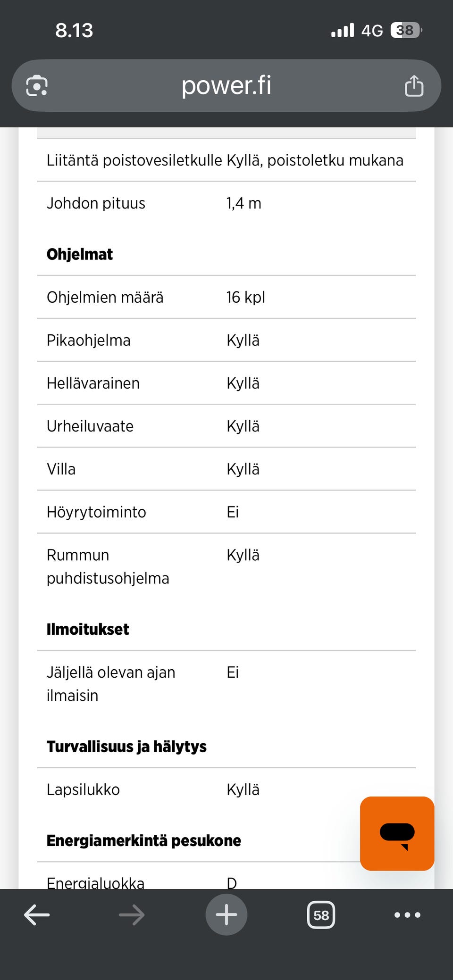Screen dimensions: 453x980
Task: Tap the Kyllä value next to Lapsilukko
Action: [x=243, y=789]
